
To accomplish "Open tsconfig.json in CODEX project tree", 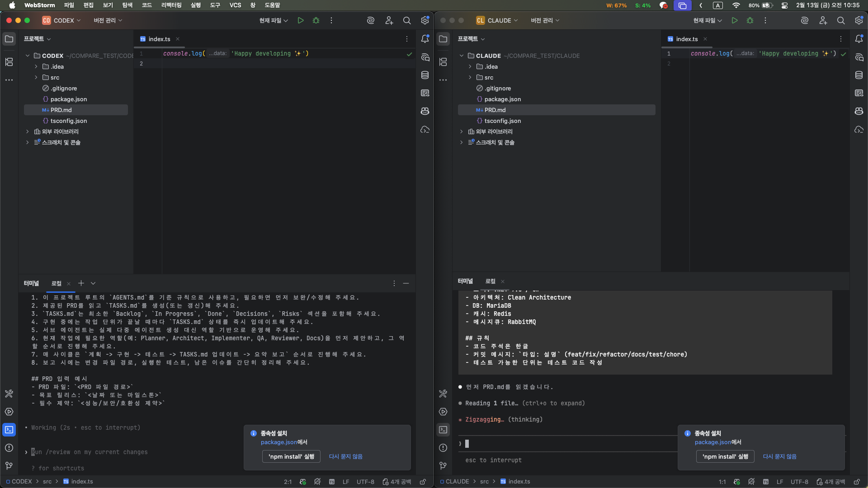I will 68,121.
